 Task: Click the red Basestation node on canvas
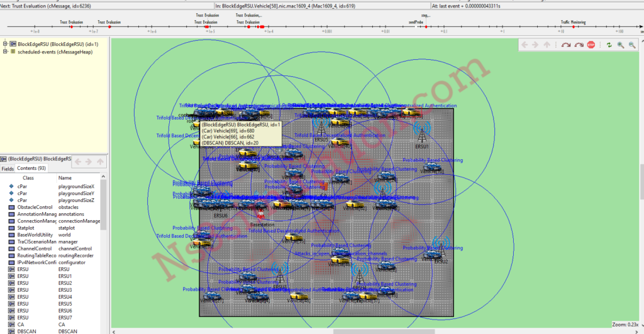(x=260, y=215)
